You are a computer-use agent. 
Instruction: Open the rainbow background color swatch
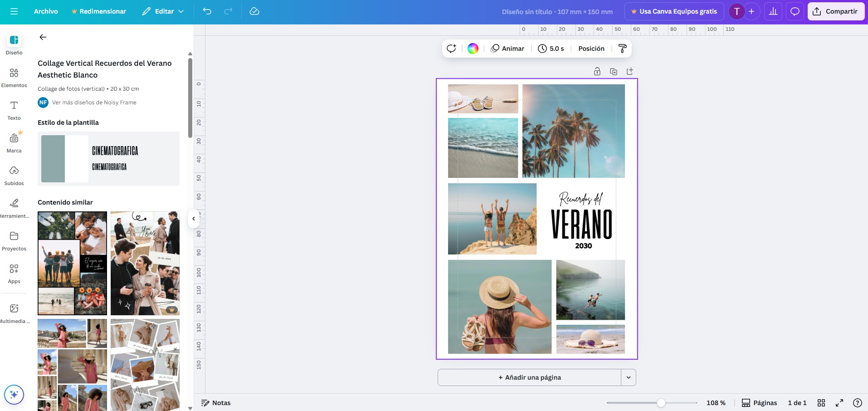point(473,49)
